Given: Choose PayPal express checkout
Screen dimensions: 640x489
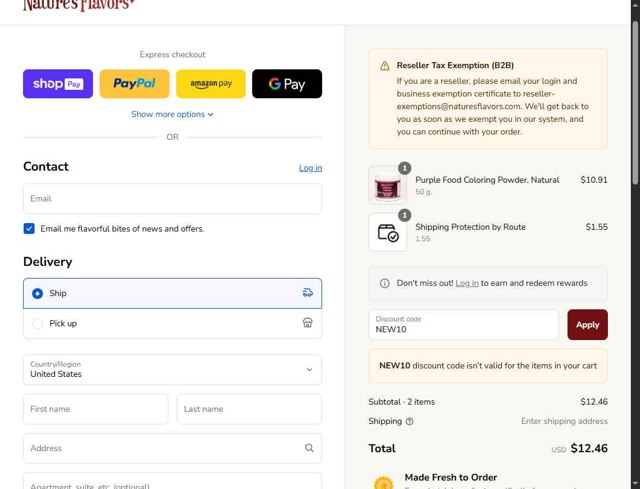Looking at the screenshot, I should [134, 84].
